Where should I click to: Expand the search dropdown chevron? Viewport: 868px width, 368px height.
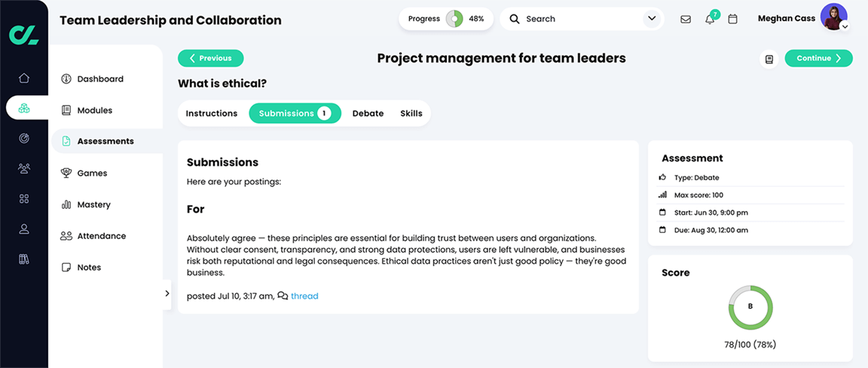click(652, 19)
